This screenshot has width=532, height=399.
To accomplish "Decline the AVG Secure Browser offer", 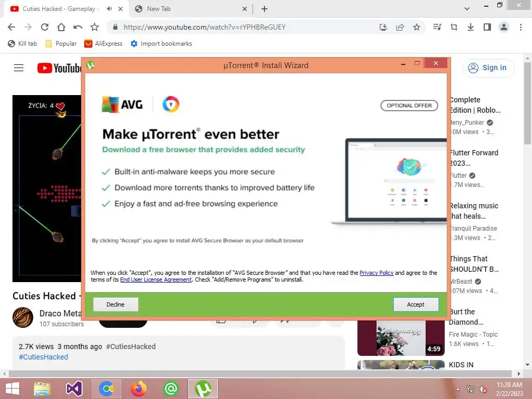I will pyautogui.click(x=116, y=304).
